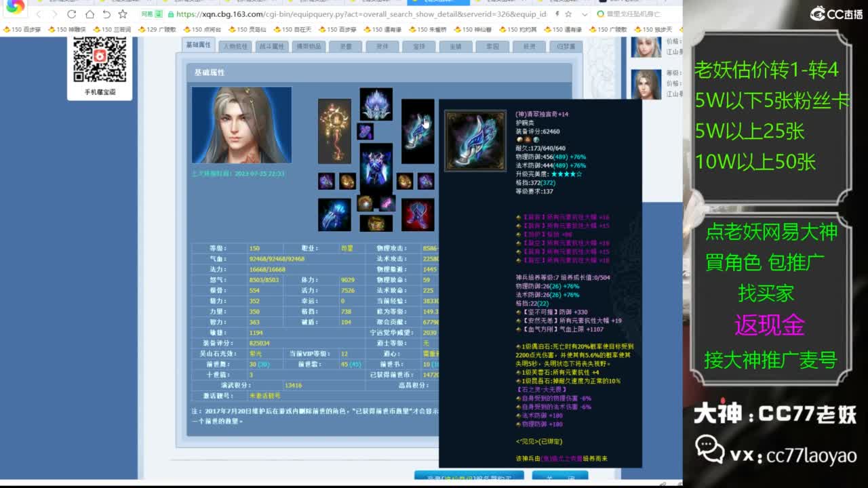Click the browser logo icon
The width and height of the screenshot is (868, 488).
click(15, 7)
